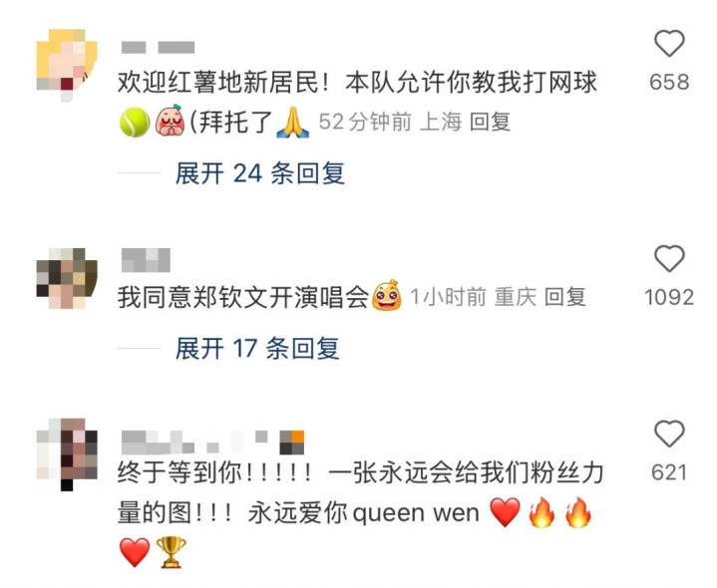This screenshot has height=588, width=717.
Task: Tap the pink praying face sticker
Action: (170, 121)
